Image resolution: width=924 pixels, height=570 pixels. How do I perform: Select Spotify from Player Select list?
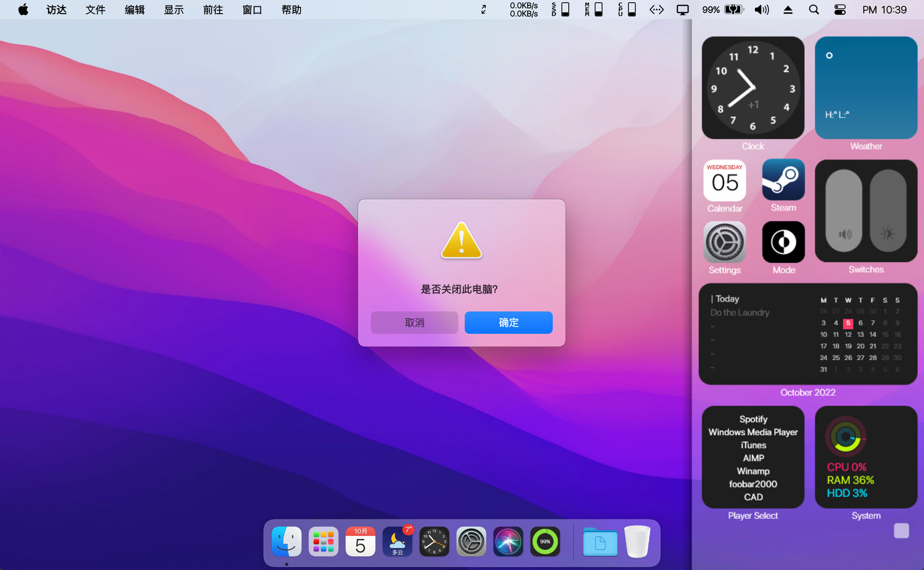click(x=753, y=419)
